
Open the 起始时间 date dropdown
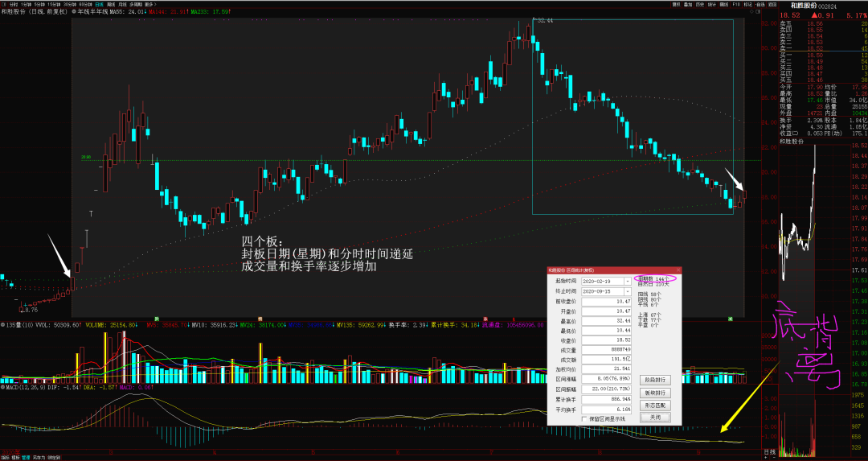pos(627,282)
